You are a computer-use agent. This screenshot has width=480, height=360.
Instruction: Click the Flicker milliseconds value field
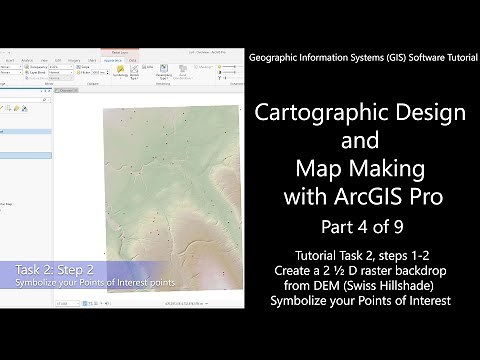pyautogui.click(x=98, y=72)
